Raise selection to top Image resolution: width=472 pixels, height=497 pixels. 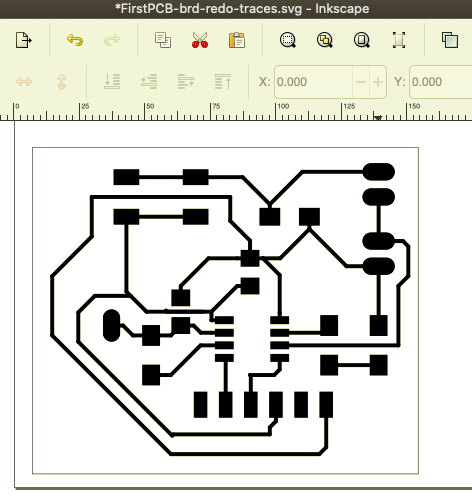pyautogui.click(x=223, y=82)
